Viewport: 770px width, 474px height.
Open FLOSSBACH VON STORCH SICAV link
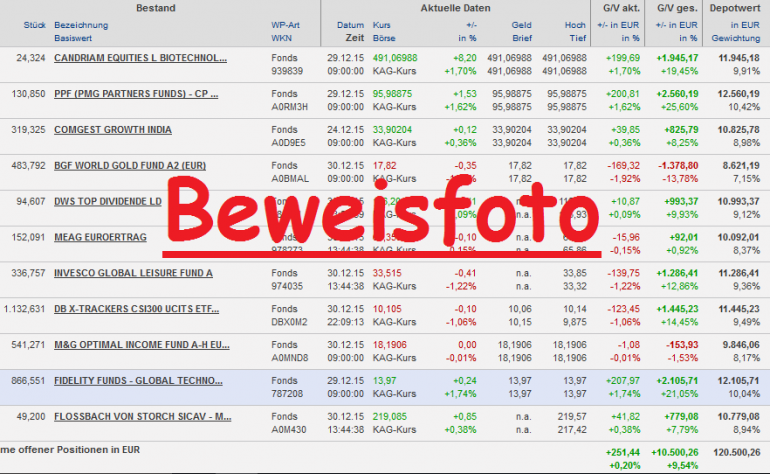tap(143, 417)
